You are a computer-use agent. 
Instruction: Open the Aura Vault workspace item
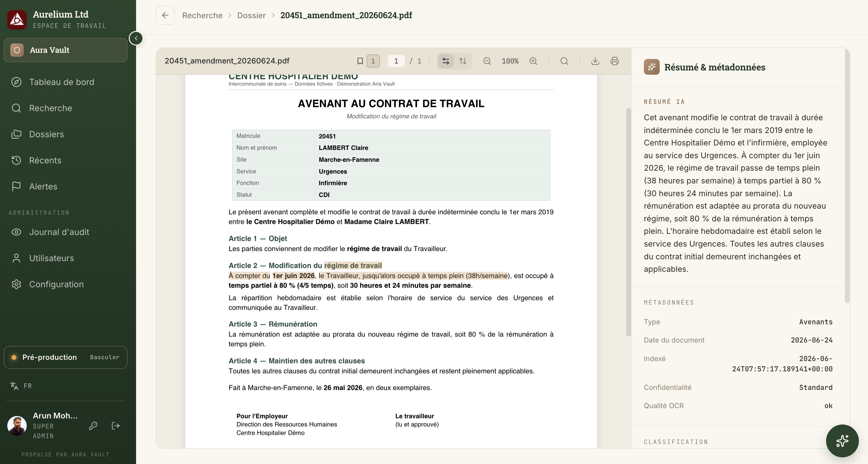pyautogui.click(x=65, y=50)
